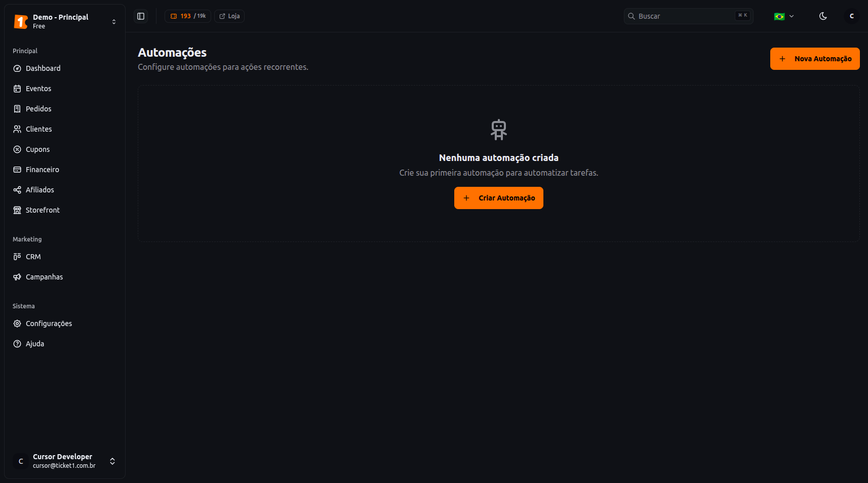868x483 pixels.
Task: Click cursor@ticket1.com.br email text
Action: pos(64,466)
